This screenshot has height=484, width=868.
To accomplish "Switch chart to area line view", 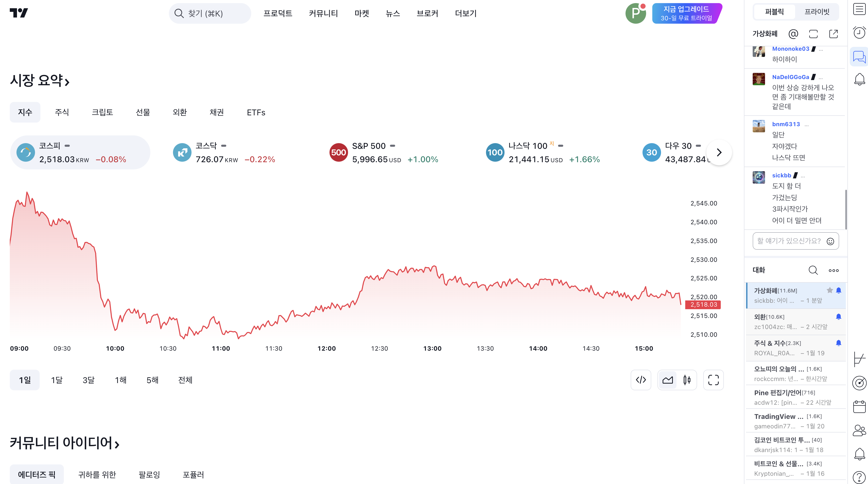I will click(x=667, y=380).
